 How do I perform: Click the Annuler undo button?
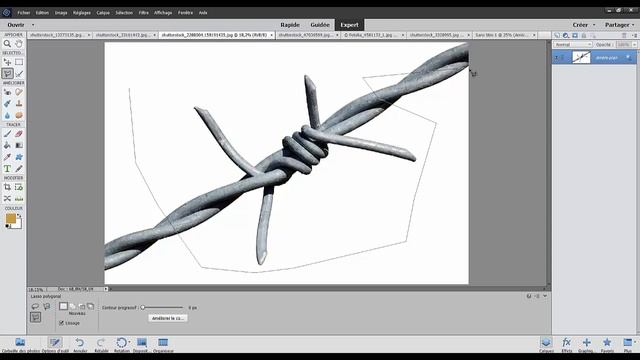coord(80,345)
